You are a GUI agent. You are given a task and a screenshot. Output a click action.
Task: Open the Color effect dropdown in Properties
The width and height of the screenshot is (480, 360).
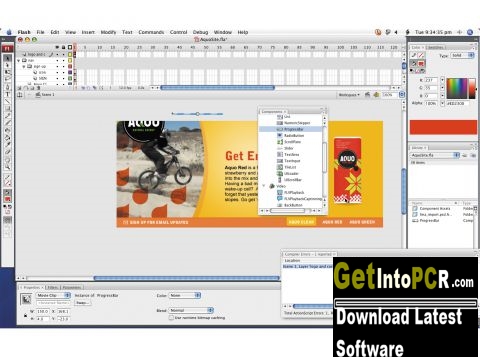click(185, 295)
